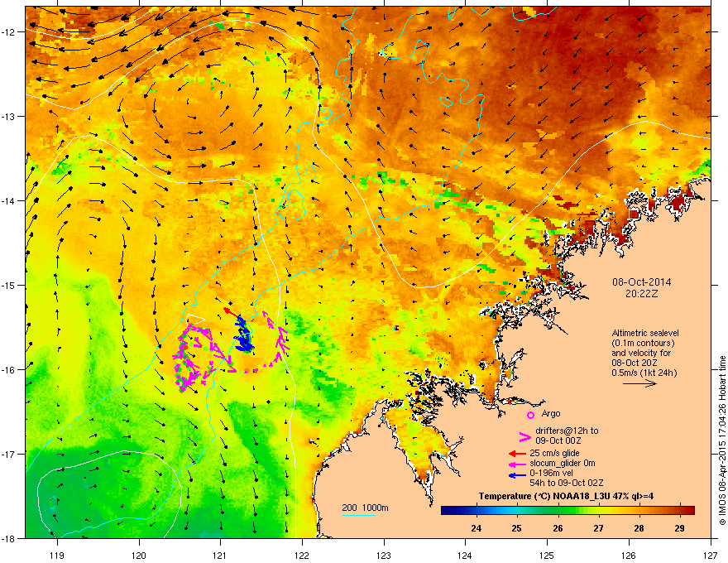Click the magenta slocum_glider legend arrow
The height and width of the screenshot is (563, 728).
517,464
